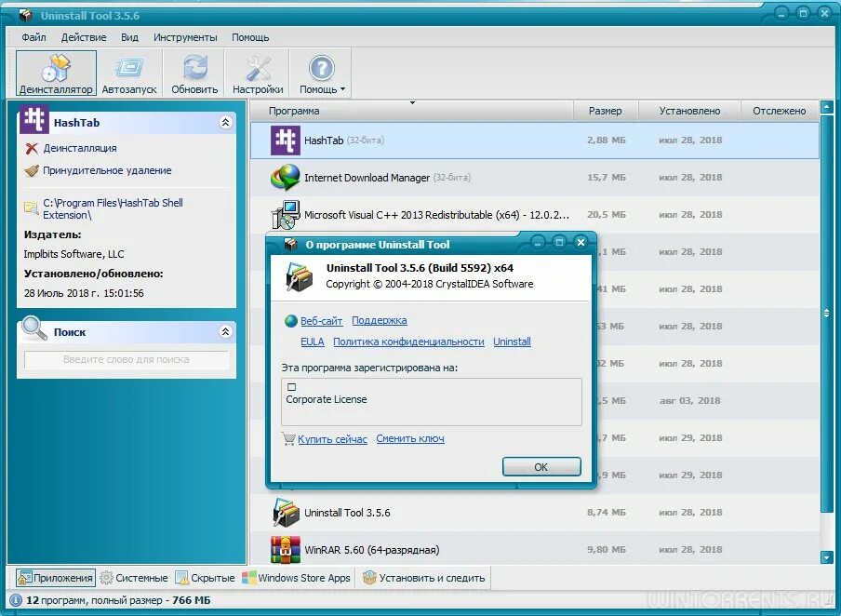Switch to the Скрытые tab

point(206,578)
